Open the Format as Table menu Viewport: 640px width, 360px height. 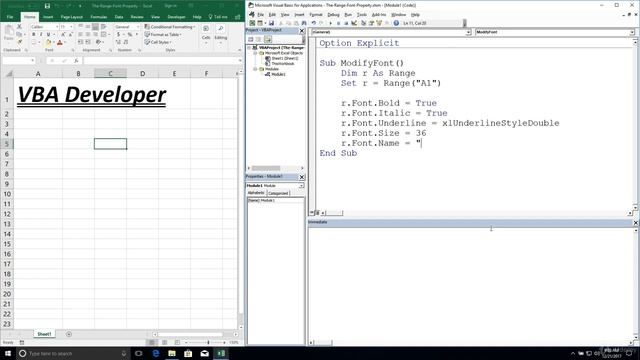tap(163, 35)
